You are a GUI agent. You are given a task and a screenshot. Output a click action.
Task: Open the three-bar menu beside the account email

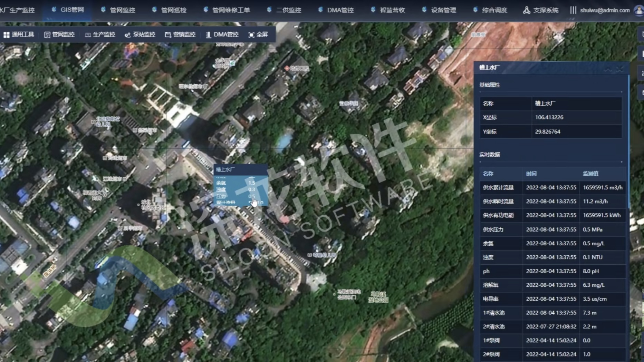click(573, 10)
